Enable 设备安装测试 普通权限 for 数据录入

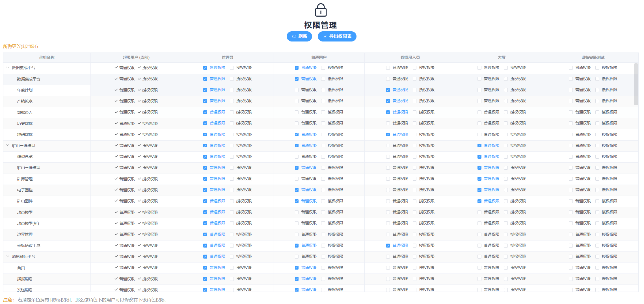pyautogui.click(x=570, y=112)
